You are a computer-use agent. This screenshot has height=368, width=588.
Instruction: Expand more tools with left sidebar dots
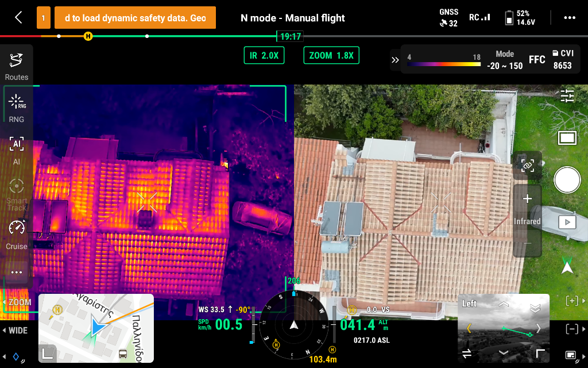(x=17, y=272)
